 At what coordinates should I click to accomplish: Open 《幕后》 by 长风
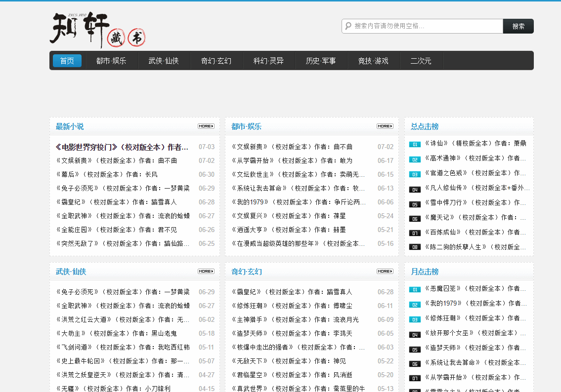coord(107,174)
